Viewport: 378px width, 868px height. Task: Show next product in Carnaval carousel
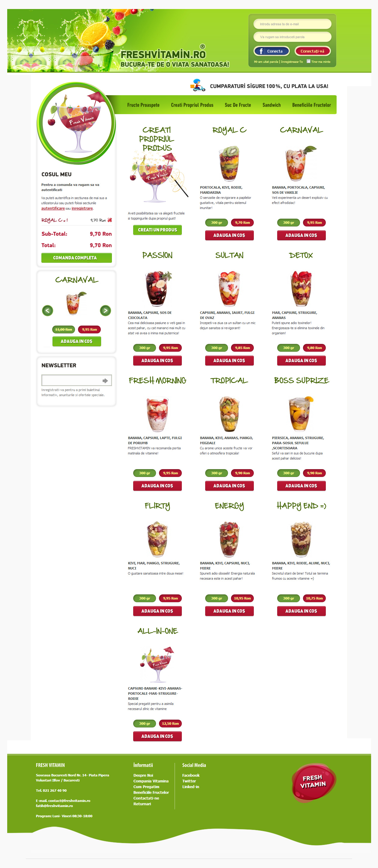click(x=105, y=310)
